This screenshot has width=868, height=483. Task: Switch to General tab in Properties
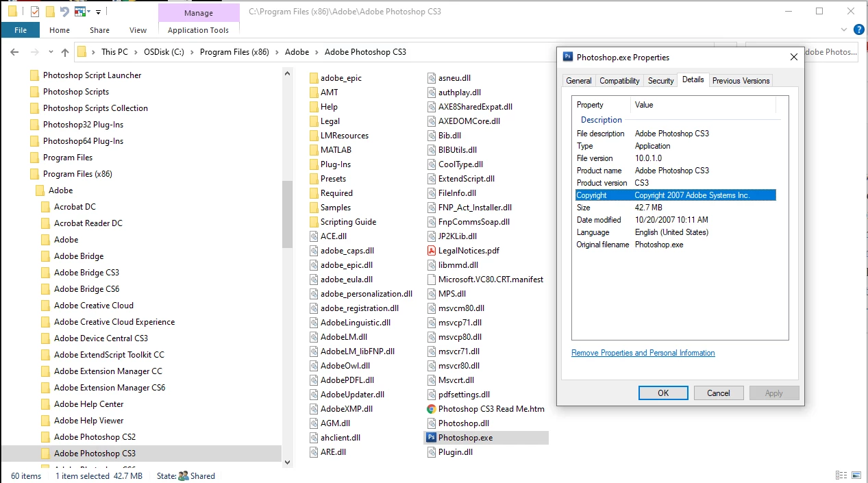click(x=578, y=81)
